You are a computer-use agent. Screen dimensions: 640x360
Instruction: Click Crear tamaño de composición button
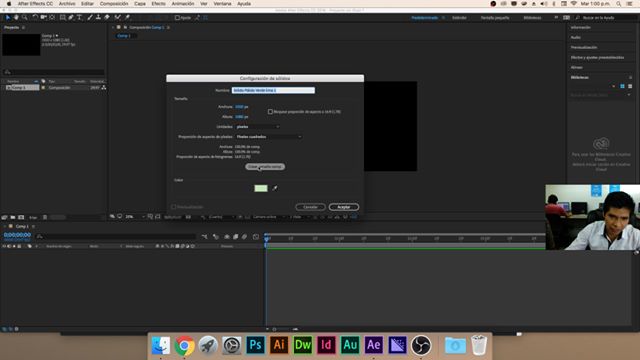[265, 167]
